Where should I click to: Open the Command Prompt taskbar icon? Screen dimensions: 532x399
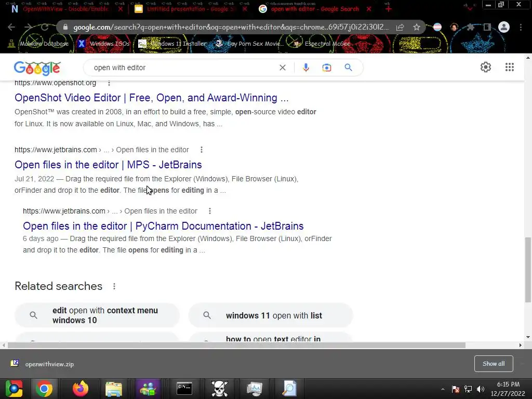point(184,389)
